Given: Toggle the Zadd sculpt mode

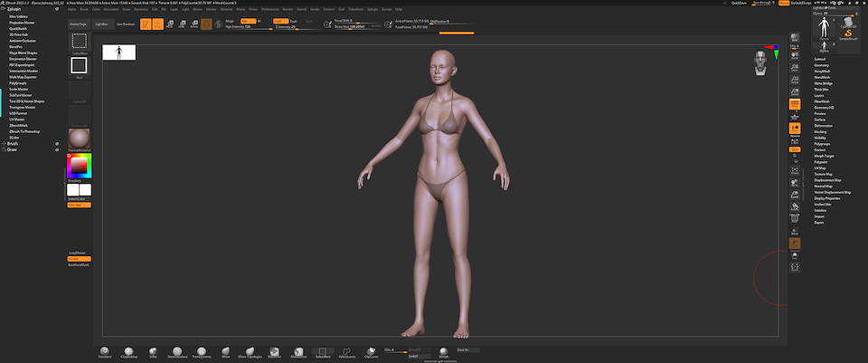Looking at the screenshot, I should pyautogui.click(x=279, y=19).
